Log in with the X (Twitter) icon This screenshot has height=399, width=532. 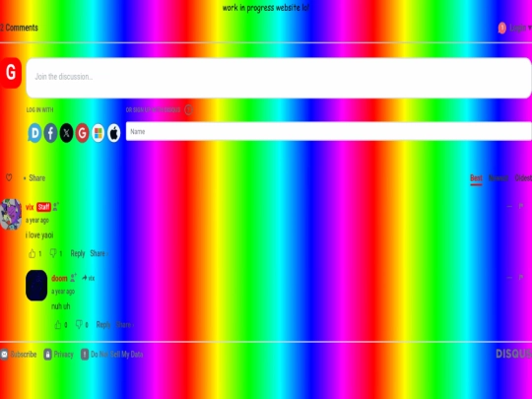pos(67,133)
